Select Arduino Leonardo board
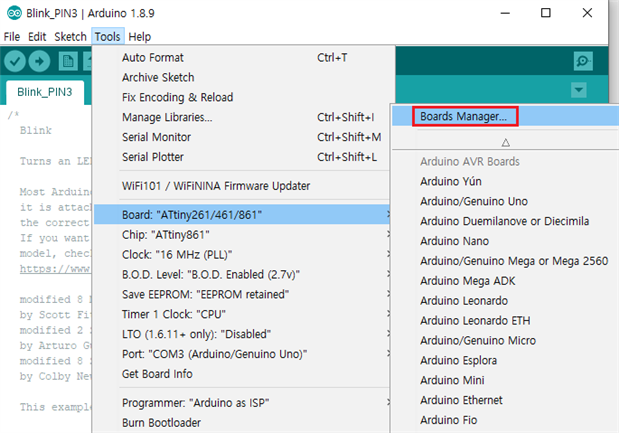This screenshot has width=619, height=433. (505, 301)
